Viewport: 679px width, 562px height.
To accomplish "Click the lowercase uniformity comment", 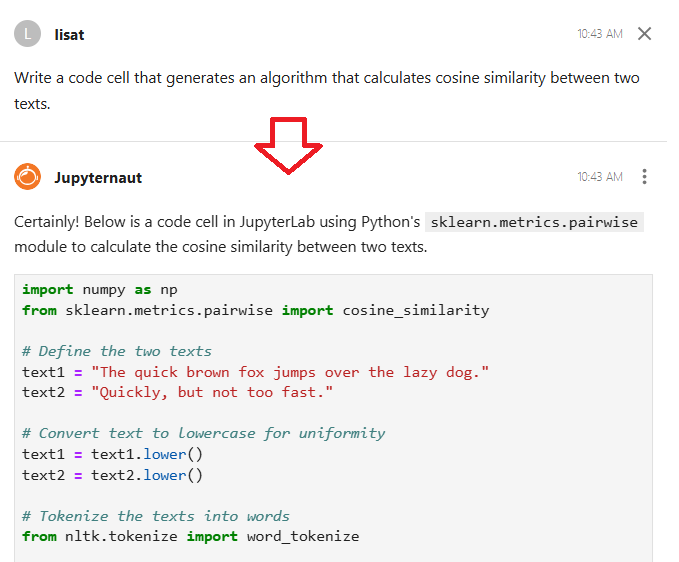I will tap(204, 433).
